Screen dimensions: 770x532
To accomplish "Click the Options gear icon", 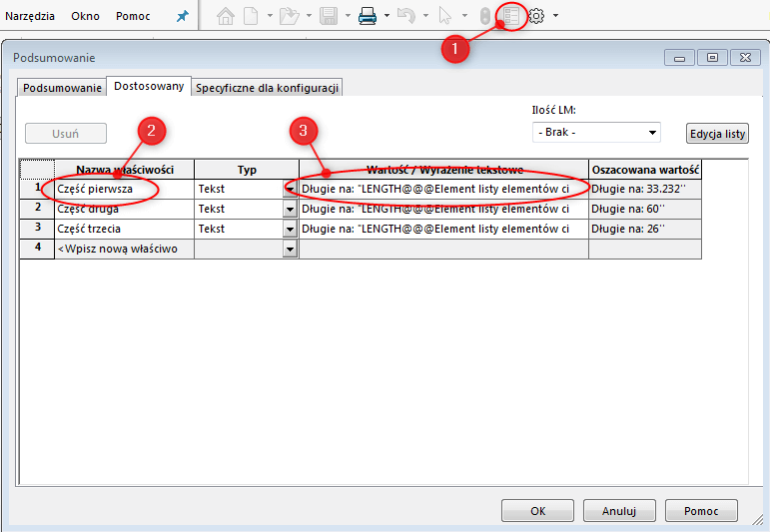I will (x=536, y=16).
